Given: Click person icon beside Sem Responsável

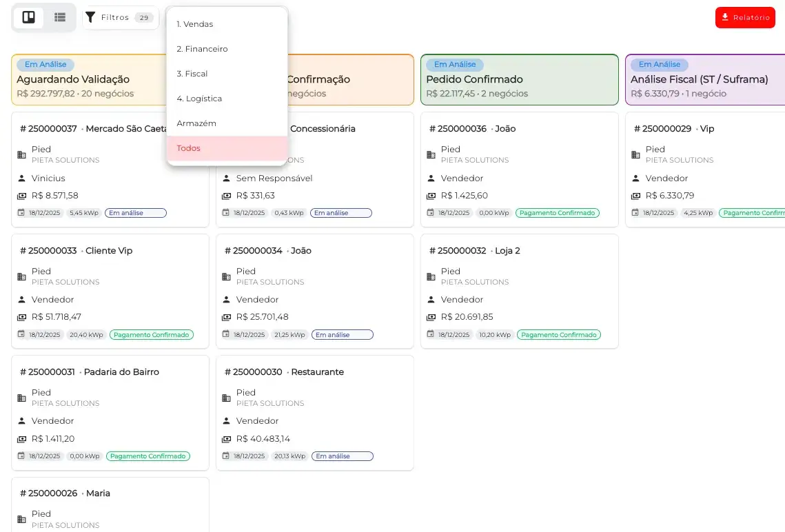Looking at the screenshot, I should (x=226, y=178).
